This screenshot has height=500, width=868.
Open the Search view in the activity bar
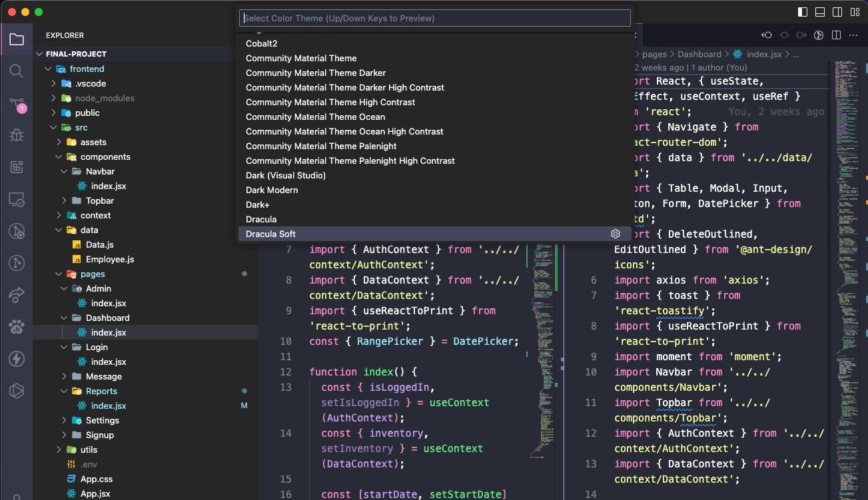click(17, 71)
